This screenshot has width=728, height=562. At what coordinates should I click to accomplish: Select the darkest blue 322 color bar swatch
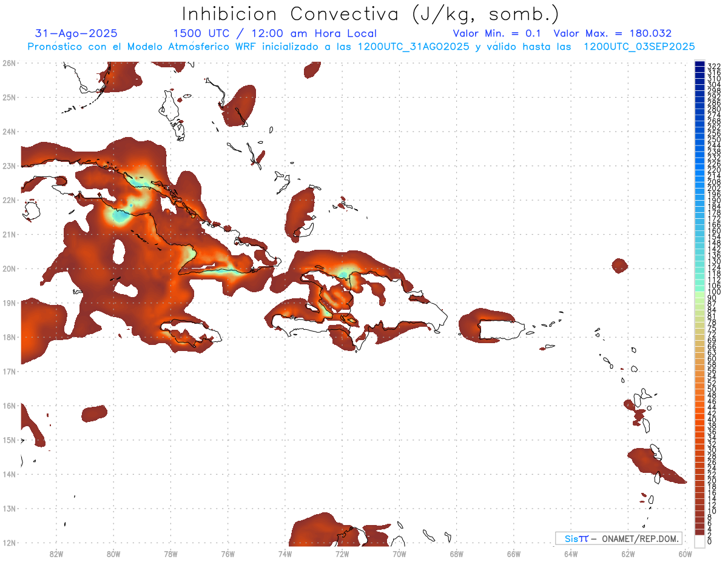pos(699,64)
